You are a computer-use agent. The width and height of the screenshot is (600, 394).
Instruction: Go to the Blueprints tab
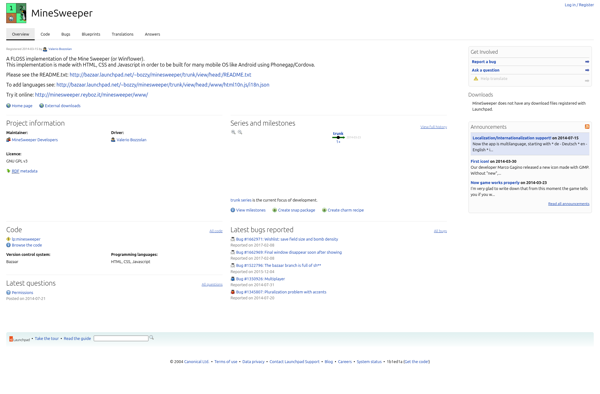(91, 34)
